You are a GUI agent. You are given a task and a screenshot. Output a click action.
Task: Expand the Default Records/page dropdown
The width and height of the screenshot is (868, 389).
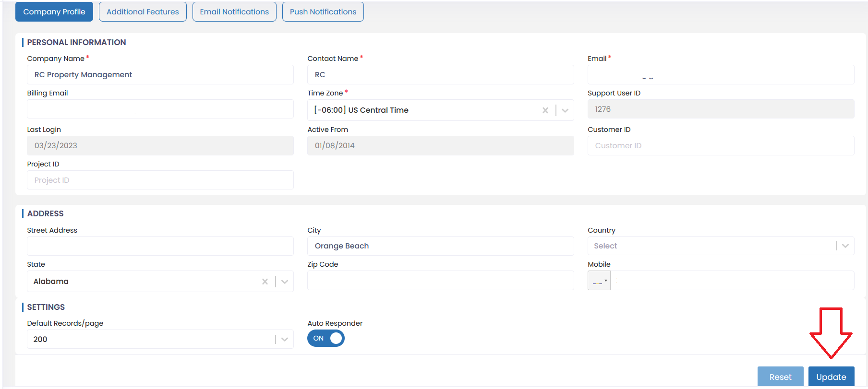click(x=285, y=339)
